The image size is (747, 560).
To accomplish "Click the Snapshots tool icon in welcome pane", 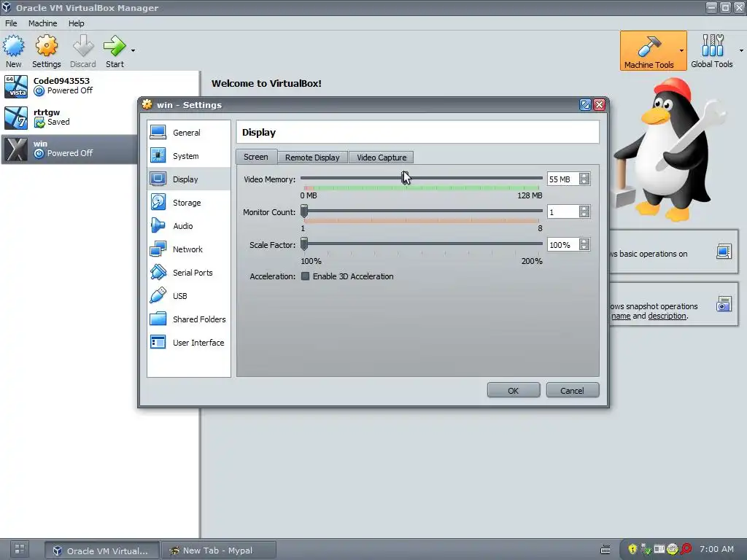I will click(x=724, y=304).
